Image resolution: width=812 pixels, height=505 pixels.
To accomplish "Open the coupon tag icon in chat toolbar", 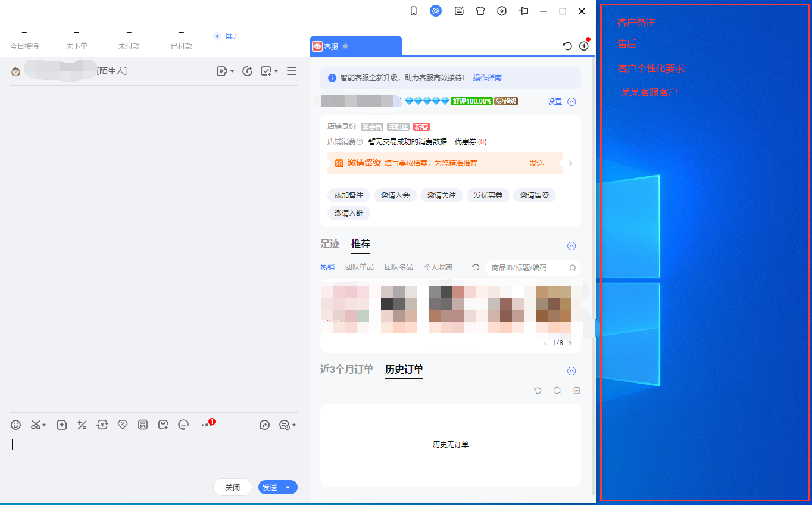I will tap(123, 425).
